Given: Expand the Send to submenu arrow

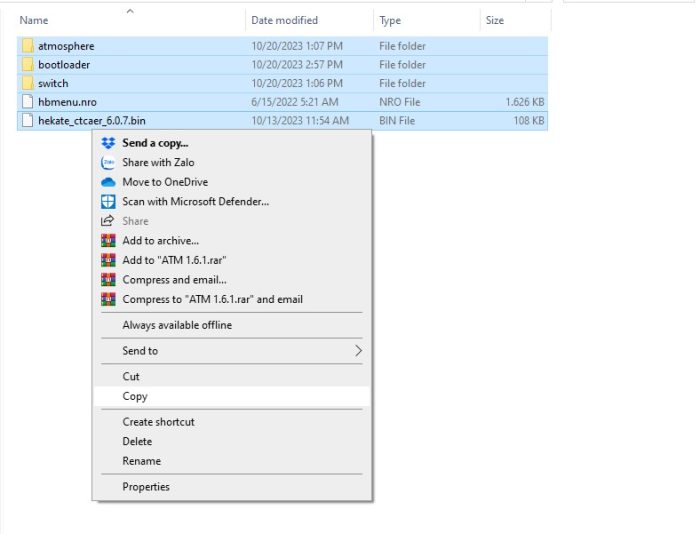Looking at the screenshot, I should click(x=358, y=351).
